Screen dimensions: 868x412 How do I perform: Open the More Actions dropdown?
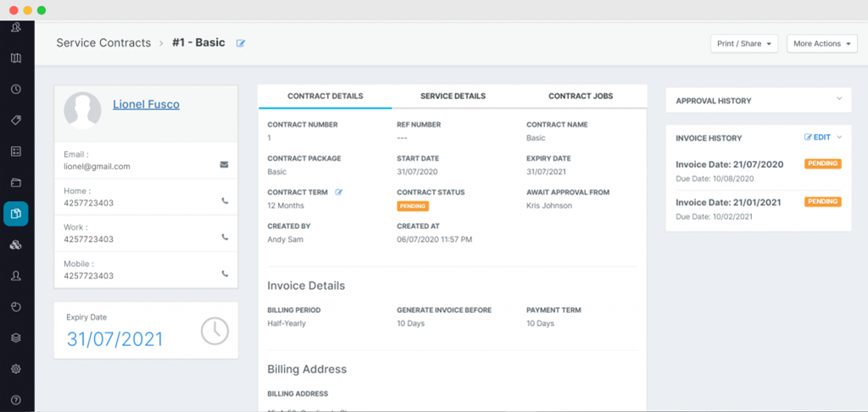pyautogui.click(x=821, y=43)
